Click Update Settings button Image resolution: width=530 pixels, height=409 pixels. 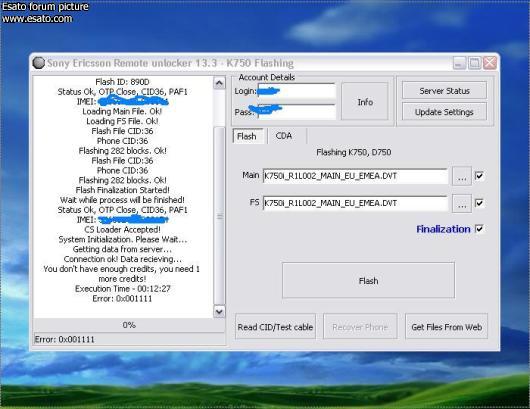click(x=444, y=112)
